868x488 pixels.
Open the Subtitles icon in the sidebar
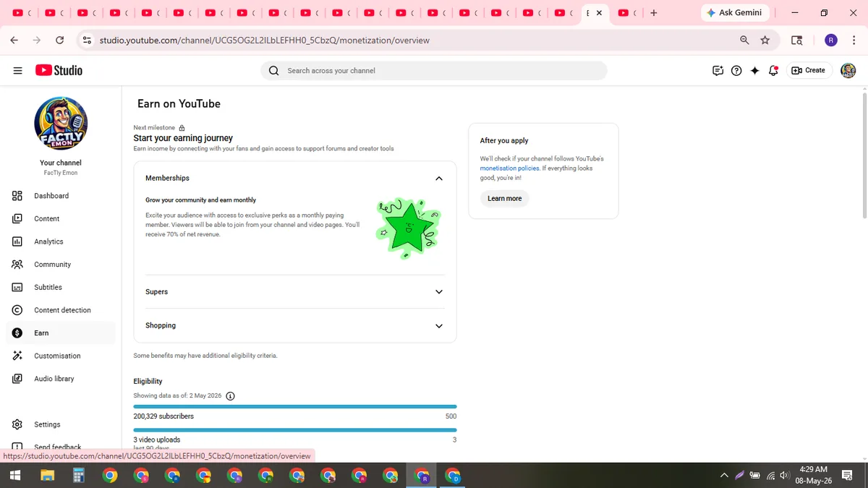point(17,287)
